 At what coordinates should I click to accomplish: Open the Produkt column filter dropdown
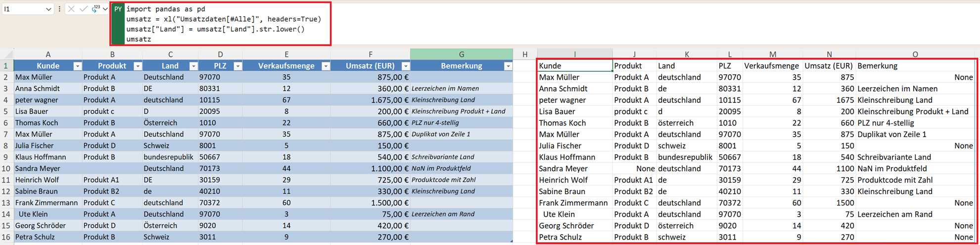(x=138, y=66)
